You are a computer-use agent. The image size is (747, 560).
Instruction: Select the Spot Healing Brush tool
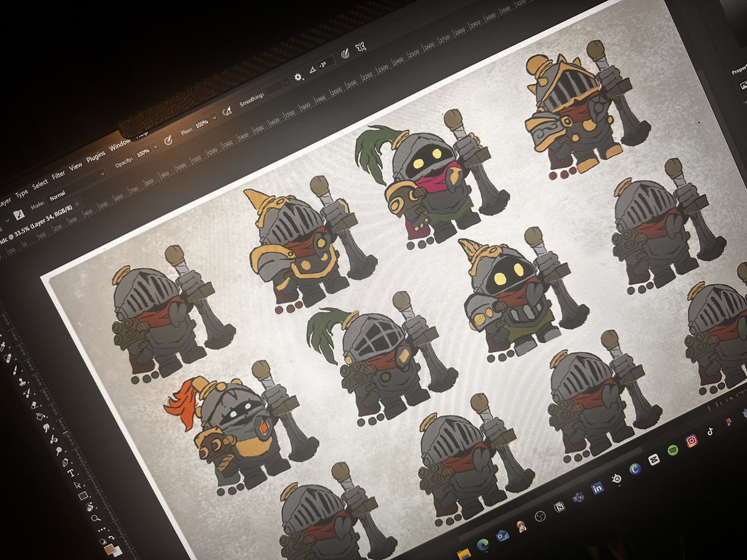pos(9,358)
